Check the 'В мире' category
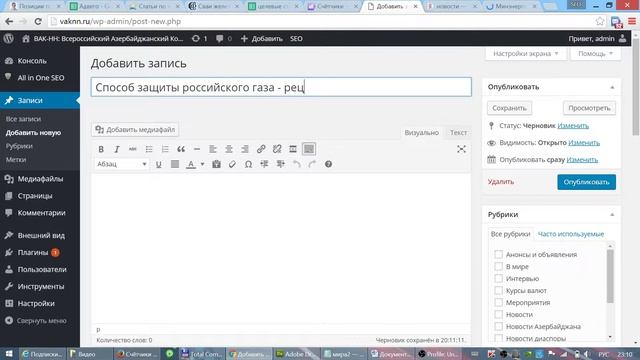Viewport: 640px width, 360px height. [x=498, y=267]
